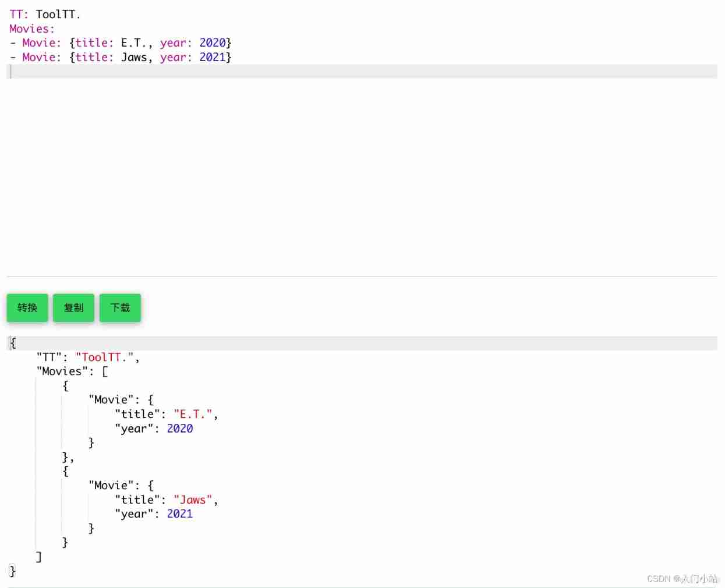The width and height of the screenshot is (725, 588).
Task: Click the number 2020 in JSON output
Action: point(179,428)
